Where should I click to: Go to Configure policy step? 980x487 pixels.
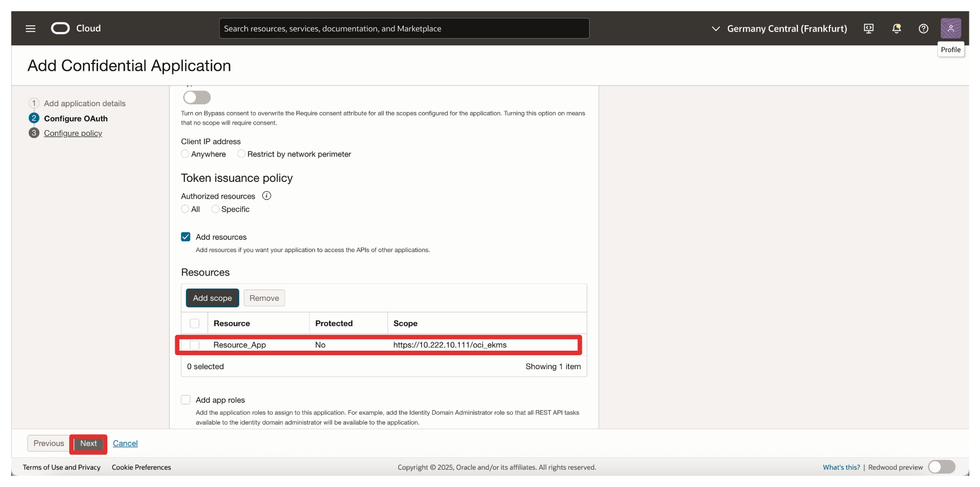[x=73, y=134]
